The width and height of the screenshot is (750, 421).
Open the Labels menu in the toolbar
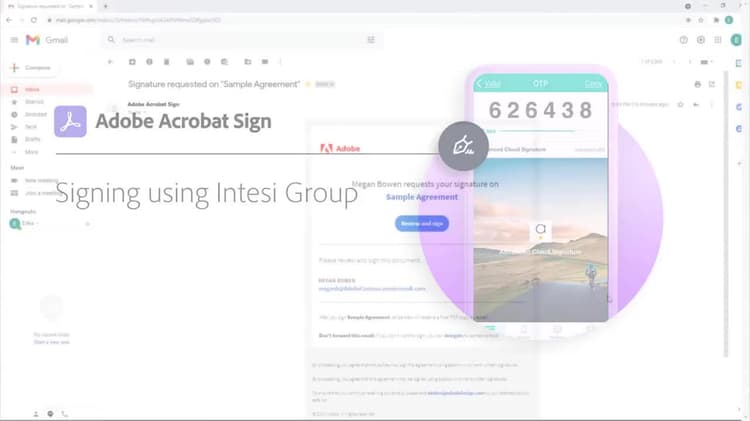[x=265, y=62]
